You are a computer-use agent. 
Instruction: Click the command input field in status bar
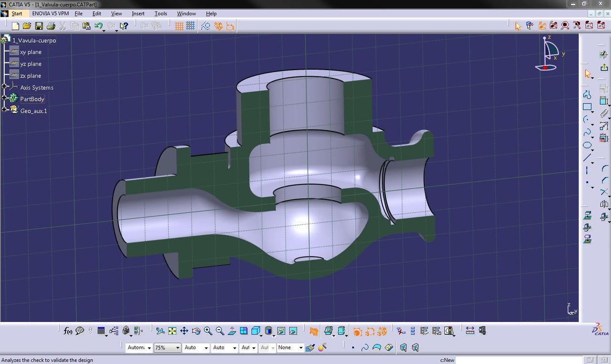click(x=520, y=360)
